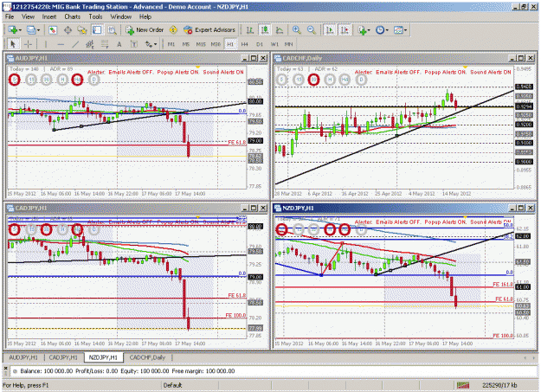Viewport: 541px width, 392px height.
Task: Switch to candlestick chart display
Action: [265, 30]
